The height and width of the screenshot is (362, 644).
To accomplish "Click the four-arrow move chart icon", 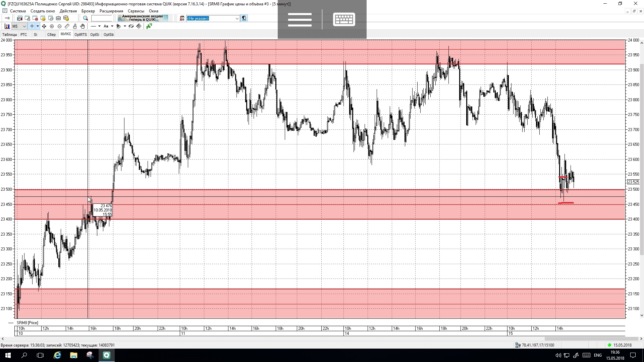I will pyautogui.click(x=44, y=26).
